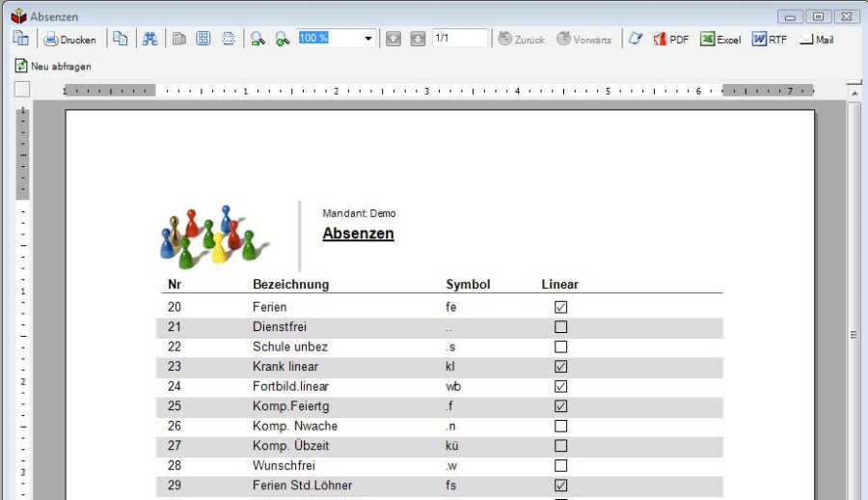Screen dimensions: 868x500
Task: Click the Absenzen window app icon
Action: [x=19, y=16]
